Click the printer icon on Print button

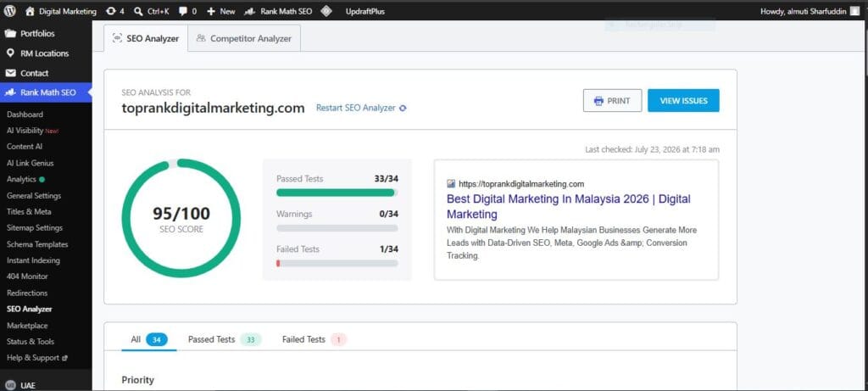(x=598, y=101)
